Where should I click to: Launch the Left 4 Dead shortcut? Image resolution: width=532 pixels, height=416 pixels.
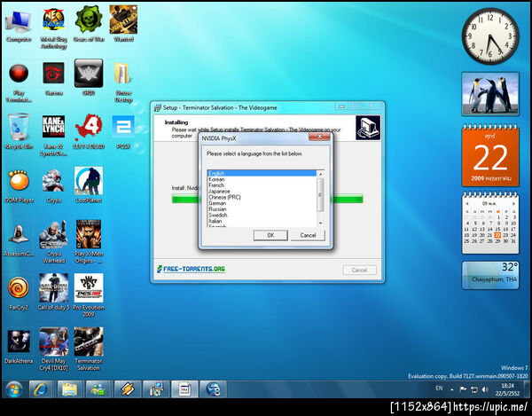point(89,131)
